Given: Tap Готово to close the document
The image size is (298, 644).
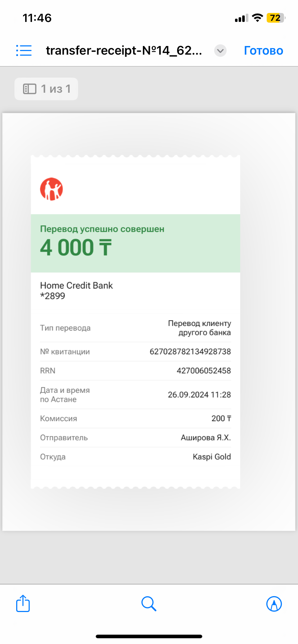Looking at the screenshot, I should [x=263, y=51].
